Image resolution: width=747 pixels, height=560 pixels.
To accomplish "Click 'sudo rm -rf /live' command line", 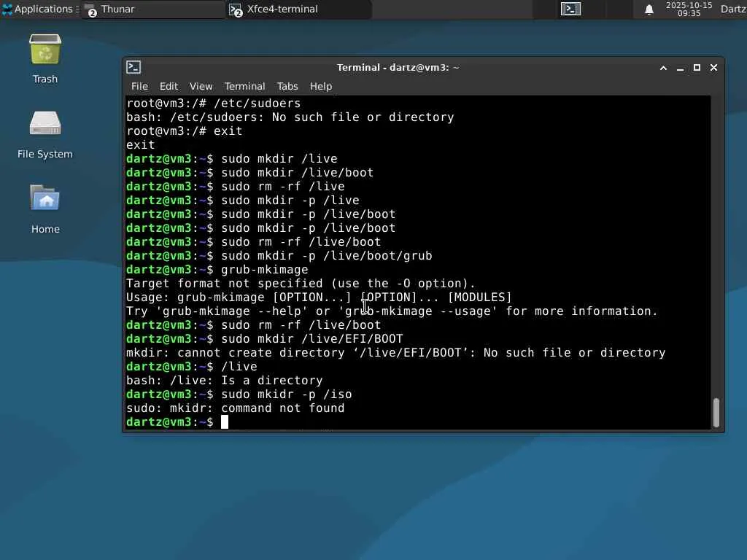I will (x=235, y=186).
